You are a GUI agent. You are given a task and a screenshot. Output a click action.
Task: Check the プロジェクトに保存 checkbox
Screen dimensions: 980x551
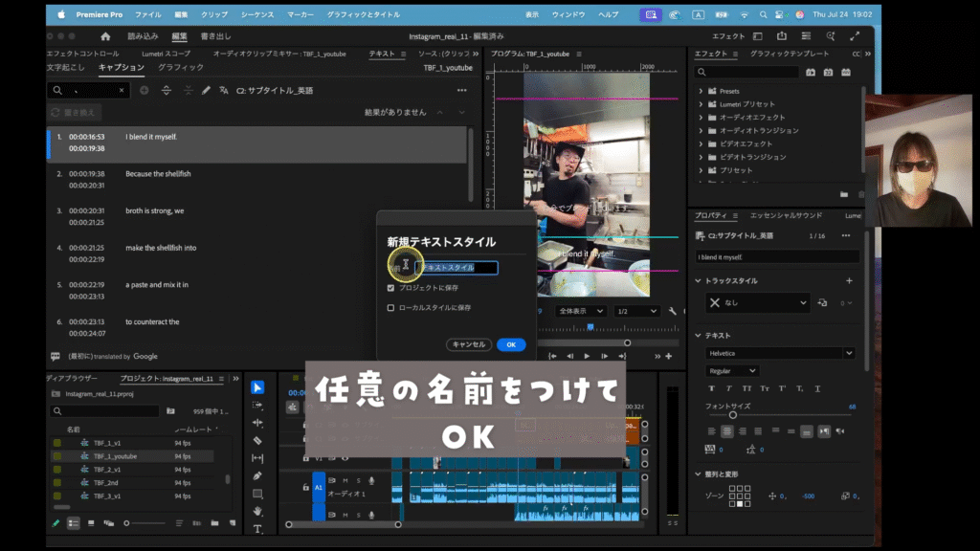390,288
